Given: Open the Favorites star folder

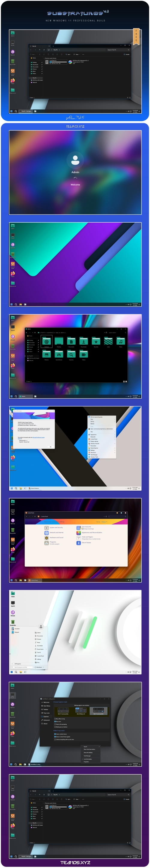Looking at the screenshot, I should 96,341.
